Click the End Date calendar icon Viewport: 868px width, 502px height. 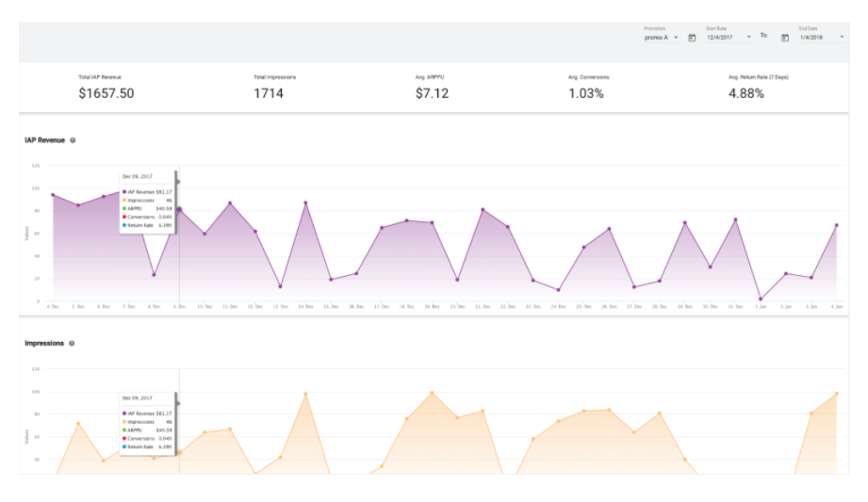784,38
